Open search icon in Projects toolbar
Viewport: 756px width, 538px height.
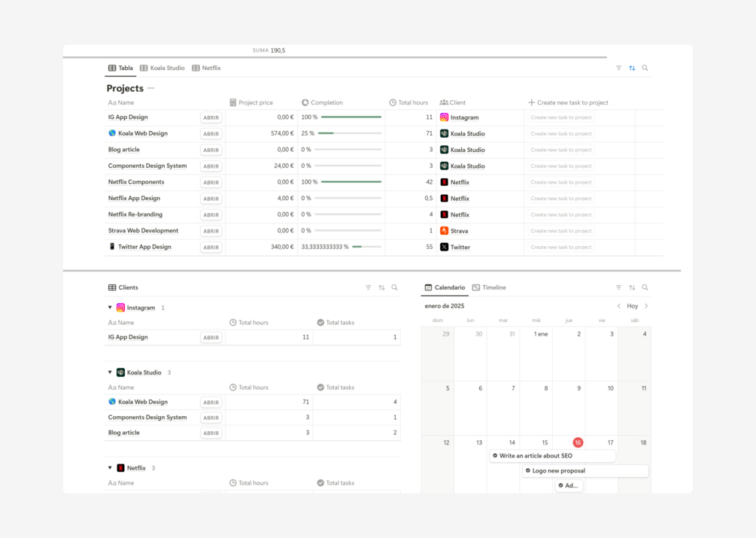(645, 68)
